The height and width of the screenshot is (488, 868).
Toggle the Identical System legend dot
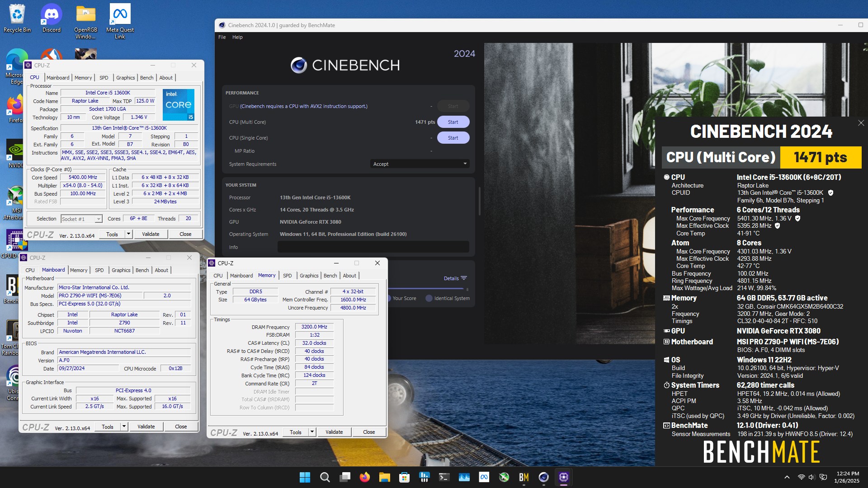(429, 298)
